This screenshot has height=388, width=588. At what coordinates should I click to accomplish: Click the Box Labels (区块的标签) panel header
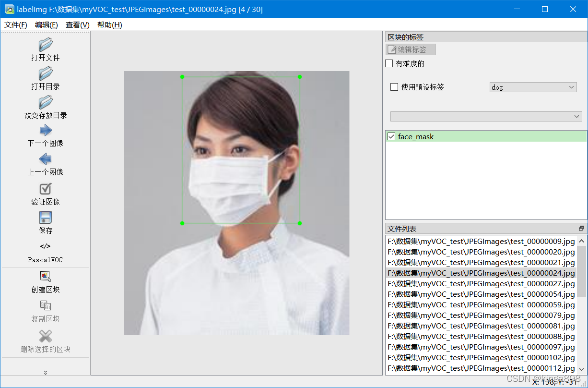[x=486, y=37]
